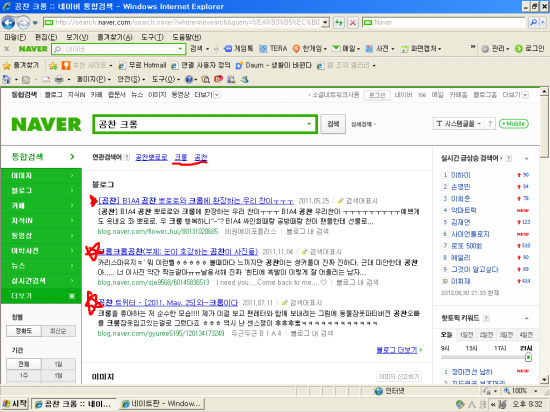Click the Print icon in command bar
This screenshot has width=550, height=412.
click(x=59, y=80)
